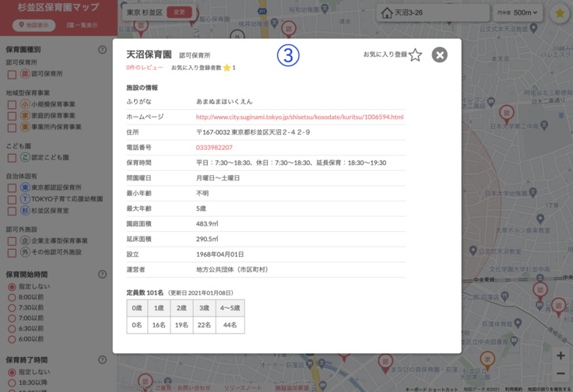Viewport: 573px width, 392px height.
Task: Click help icon next to 保育開始時間
Action: tap(102, 275)
